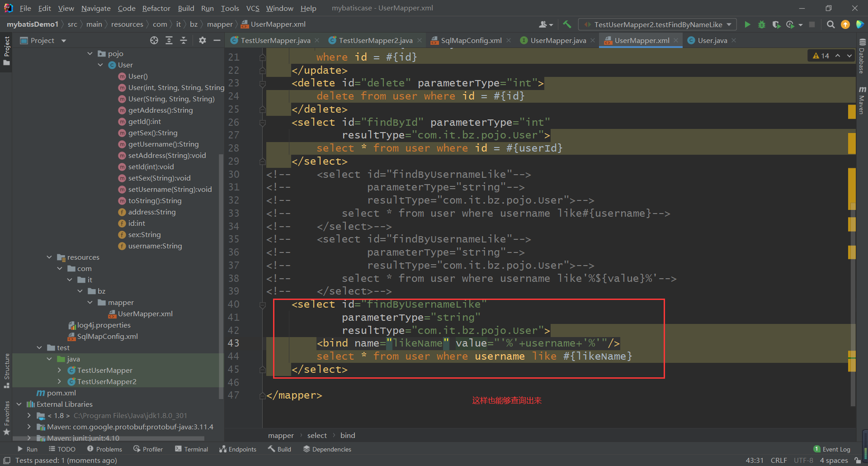The width and height of the screenshot is (868, 466).
Task: Collapse the pojo folder in project tree
Action: [90, 54]
